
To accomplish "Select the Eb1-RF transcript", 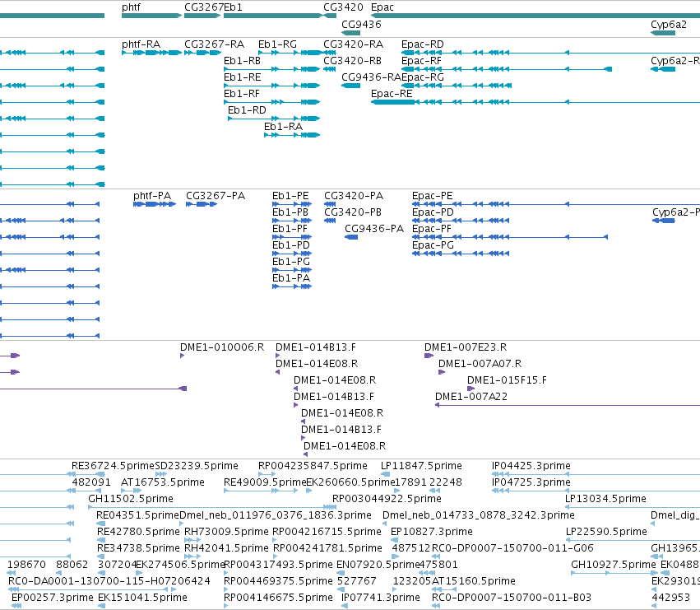I will [x=272, y=102].
